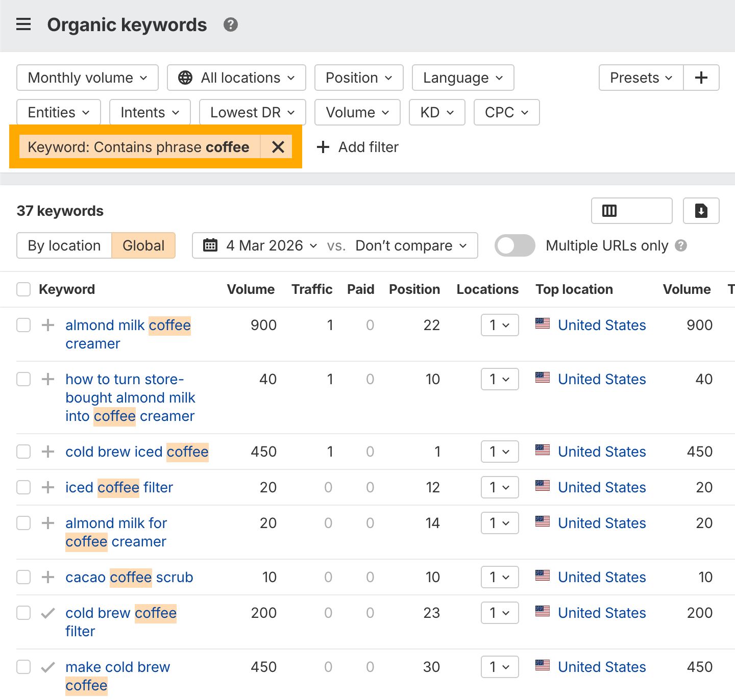
Task: Click Add filter button
Action: pos(358,147)
